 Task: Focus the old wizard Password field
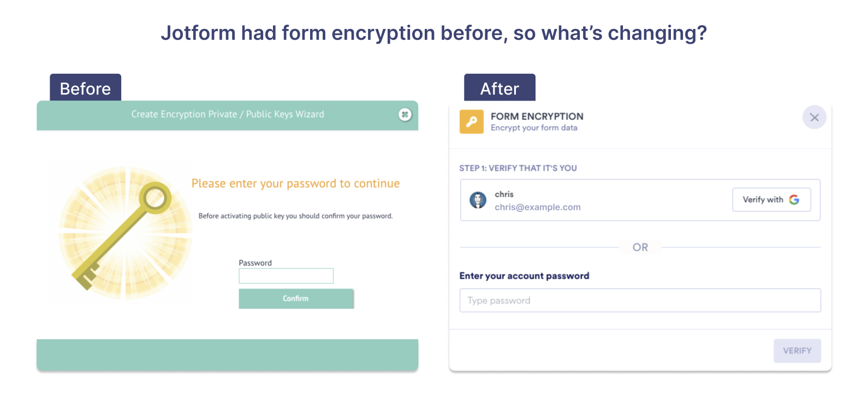(286, 276)
